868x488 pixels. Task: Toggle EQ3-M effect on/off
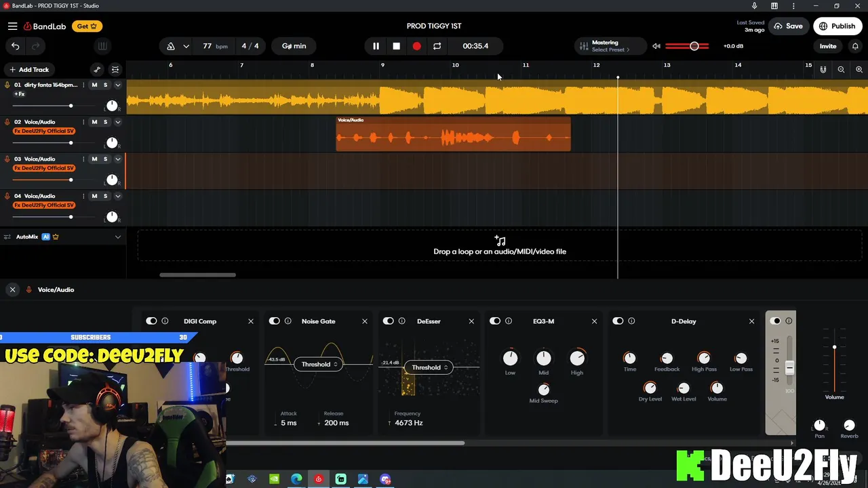point(494,321)
